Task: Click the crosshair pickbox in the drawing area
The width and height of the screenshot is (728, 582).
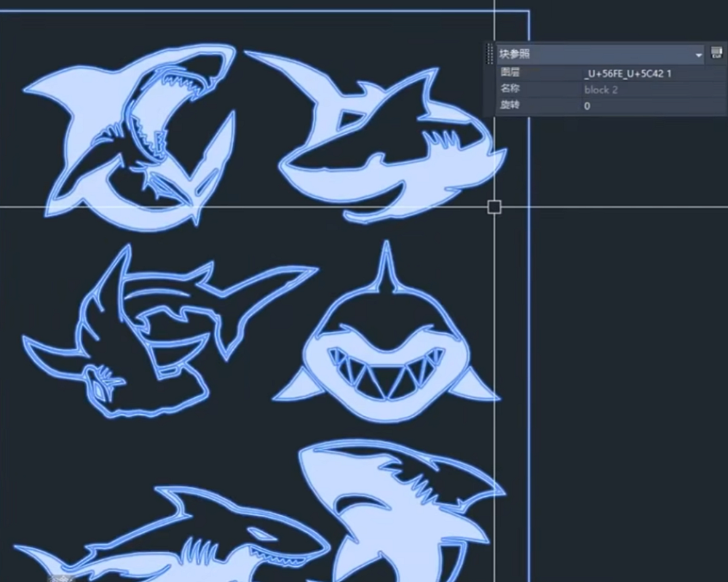Action: 493,207
